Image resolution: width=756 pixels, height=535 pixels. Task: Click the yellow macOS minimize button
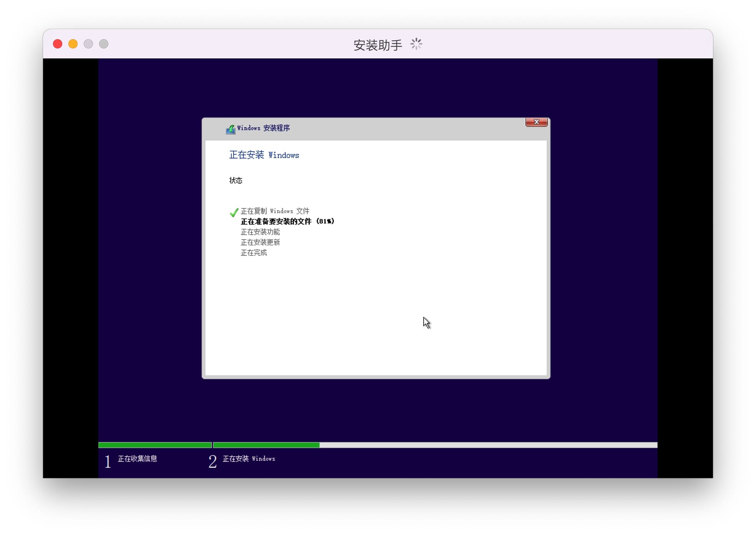point(73,44)
